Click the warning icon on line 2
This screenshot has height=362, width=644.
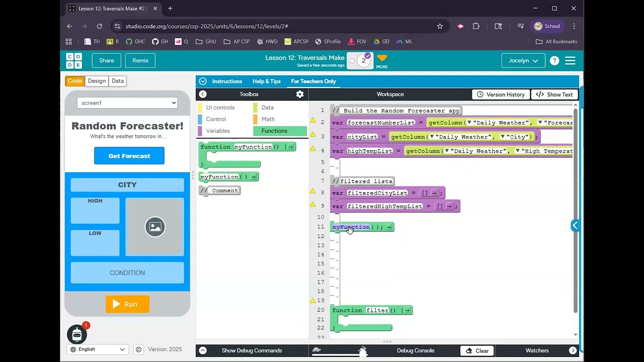point(313,121)
